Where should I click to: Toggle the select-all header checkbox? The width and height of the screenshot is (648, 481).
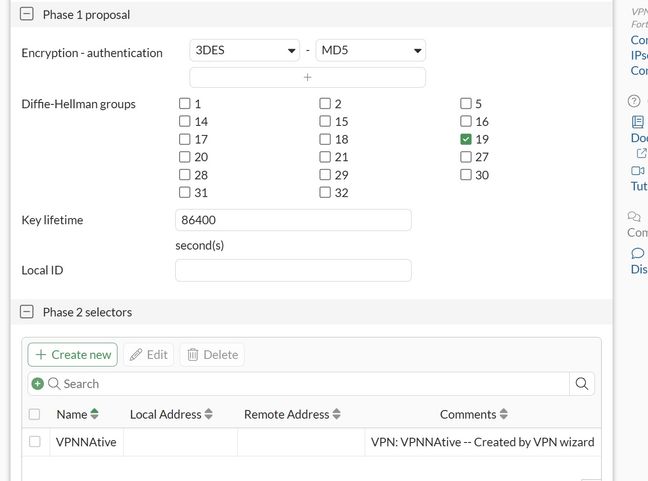pos(35,414)
